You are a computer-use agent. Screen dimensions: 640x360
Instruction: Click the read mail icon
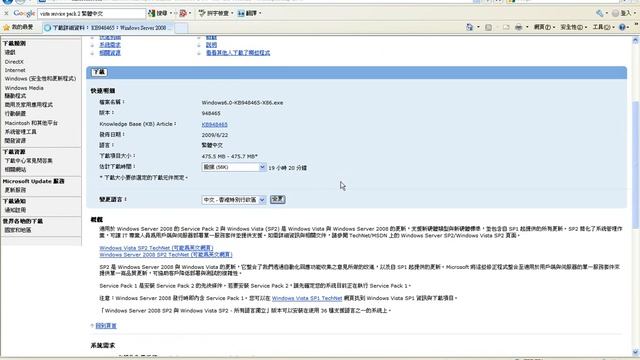click(x=506, y=27)
